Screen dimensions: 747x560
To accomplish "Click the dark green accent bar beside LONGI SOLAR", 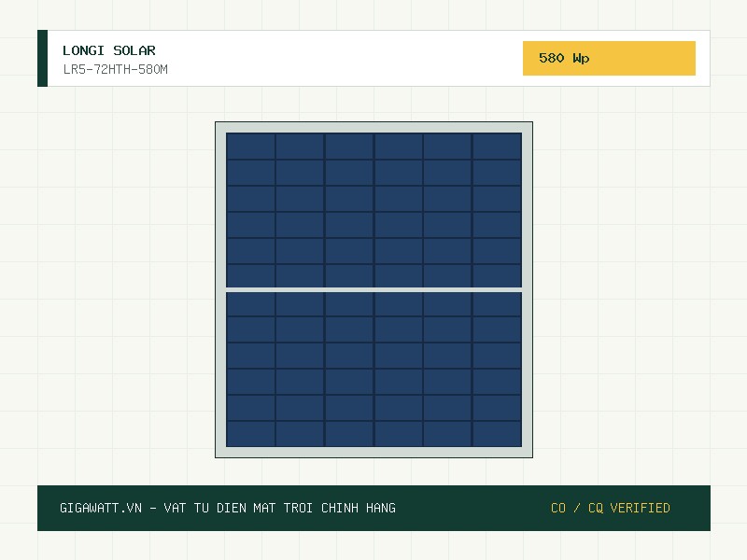I will point(42,58).
